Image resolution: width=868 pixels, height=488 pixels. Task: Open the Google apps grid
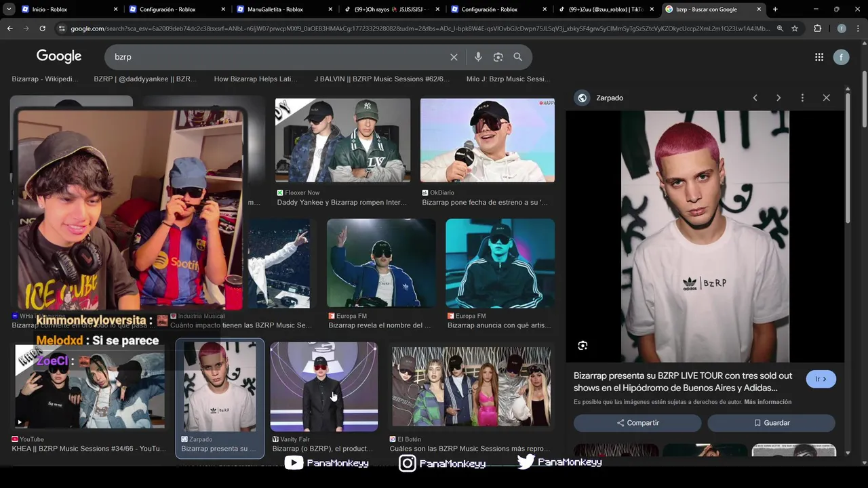pos(819,58)
